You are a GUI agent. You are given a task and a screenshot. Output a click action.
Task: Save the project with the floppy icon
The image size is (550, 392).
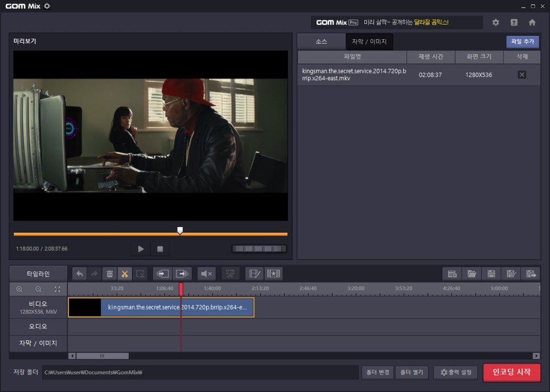[x=491, y=274]
